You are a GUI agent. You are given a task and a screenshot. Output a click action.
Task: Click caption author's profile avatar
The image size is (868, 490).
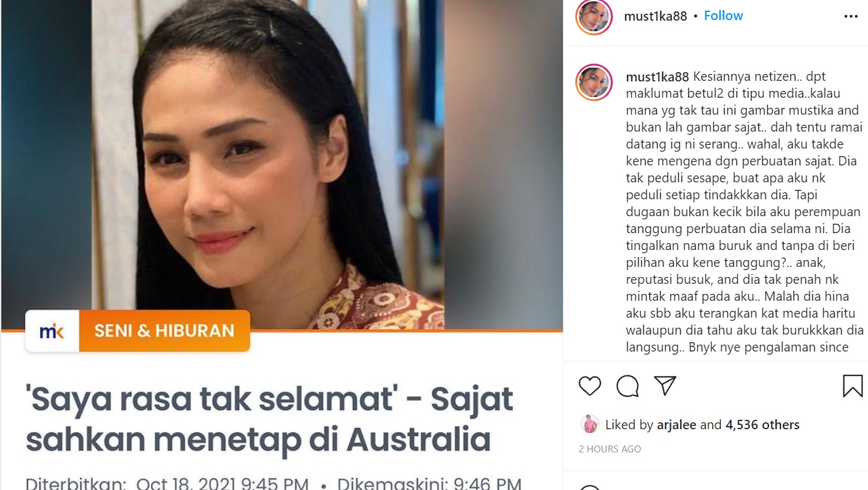594,82
